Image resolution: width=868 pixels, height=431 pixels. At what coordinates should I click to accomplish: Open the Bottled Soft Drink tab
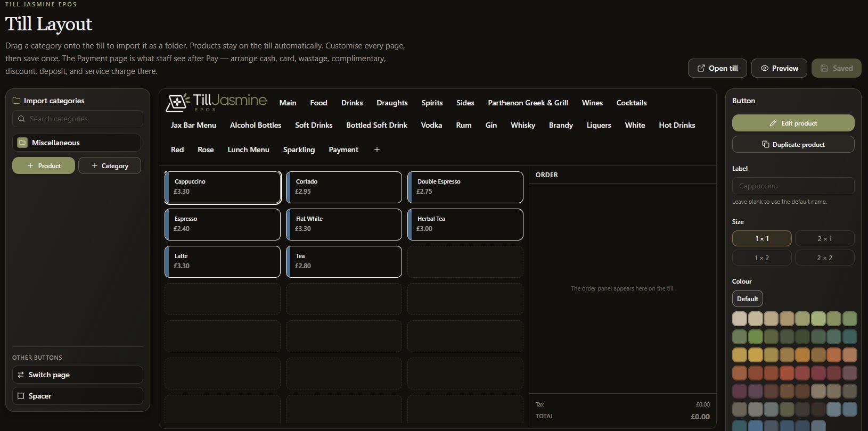coord(376,125)
